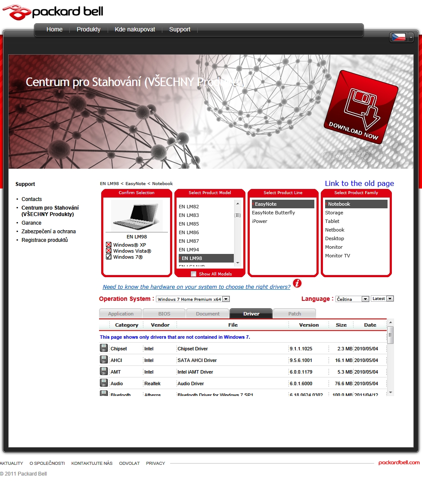This screenshot has height=504, width=422.
Task: Select model EN LM94
Action: pyautogui.click(x=189, y=250)
